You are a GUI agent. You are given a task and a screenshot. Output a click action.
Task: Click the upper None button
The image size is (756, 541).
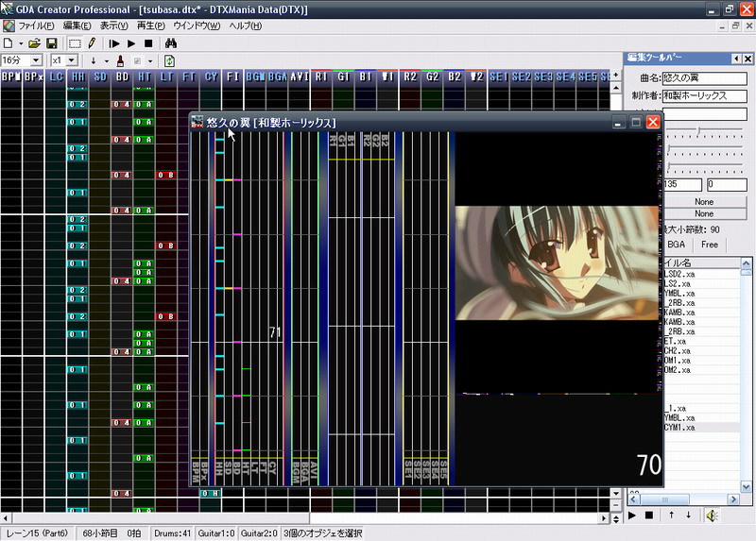click(x=704, y=201)
